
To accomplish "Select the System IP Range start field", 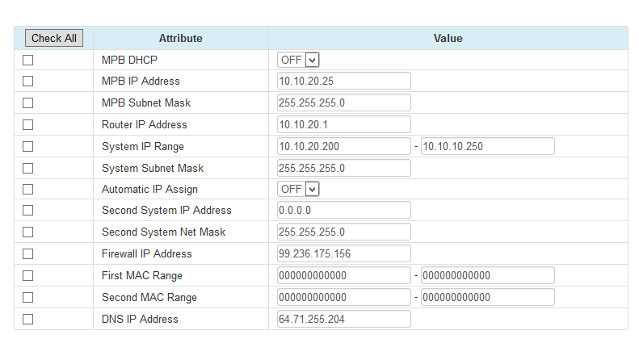I will 343,146.
